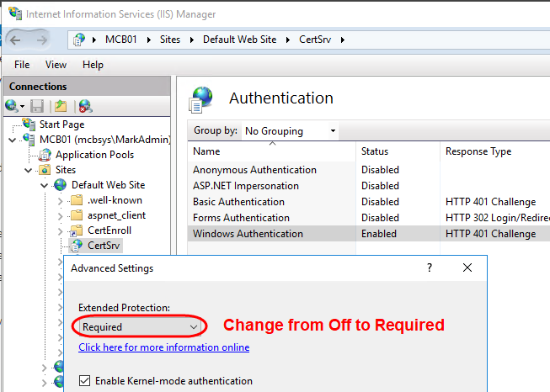
Task: Click the CertSrv application icon
Action: coord(77,246)
